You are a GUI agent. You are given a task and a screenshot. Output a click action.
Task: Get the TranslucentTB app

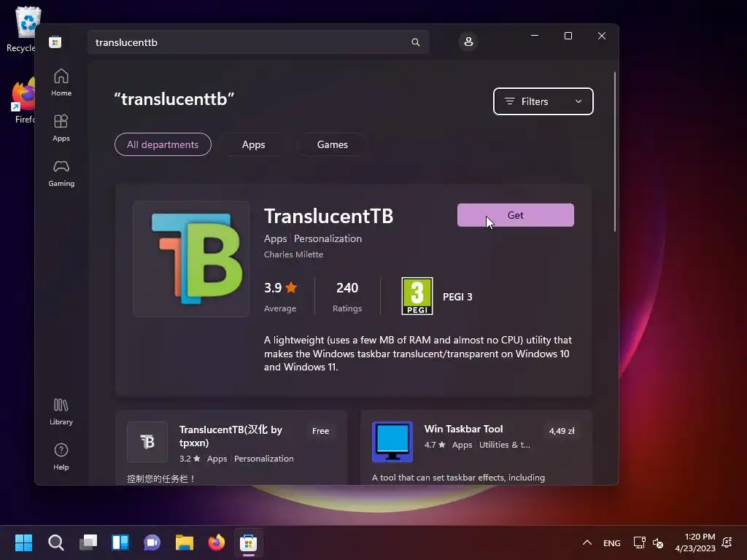pyautogui.click(x=516, y=215)
